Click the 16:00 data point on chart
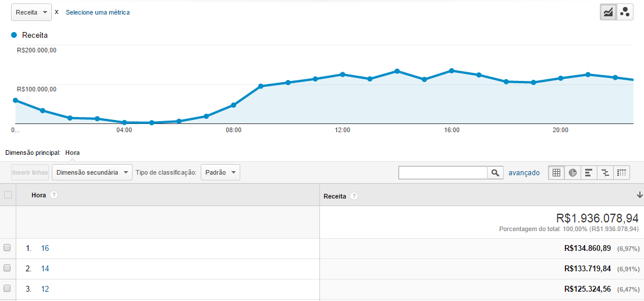 coord(451,70)
